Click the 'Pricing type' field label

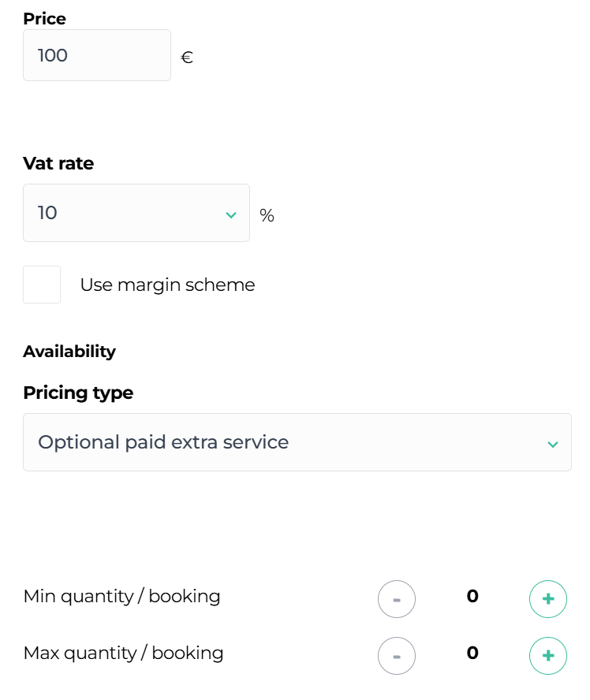[78, 393]
